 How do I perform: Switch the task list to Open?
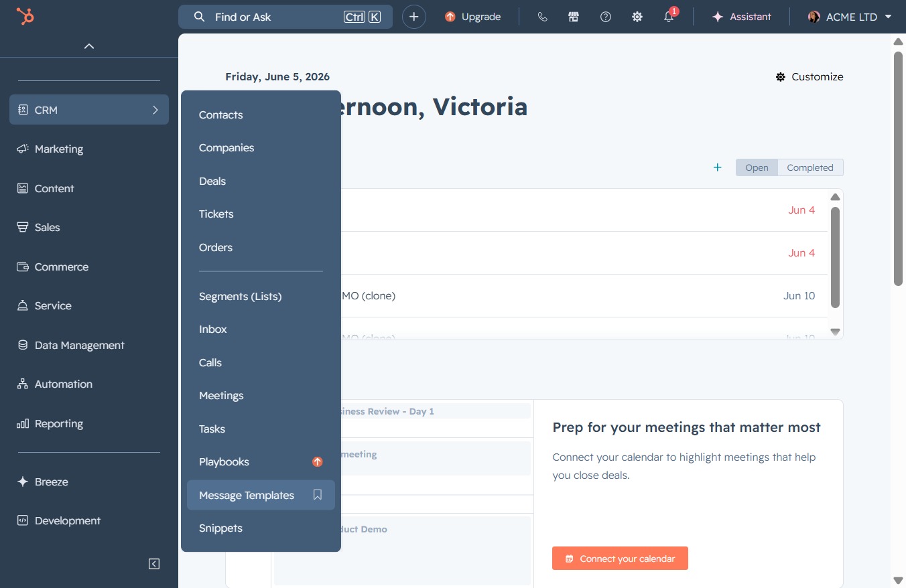[x=757, y=167]
